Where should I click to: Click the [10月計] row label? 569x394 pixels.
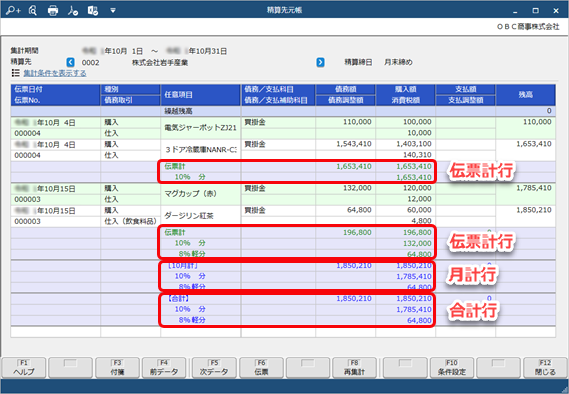coord(182,266)
